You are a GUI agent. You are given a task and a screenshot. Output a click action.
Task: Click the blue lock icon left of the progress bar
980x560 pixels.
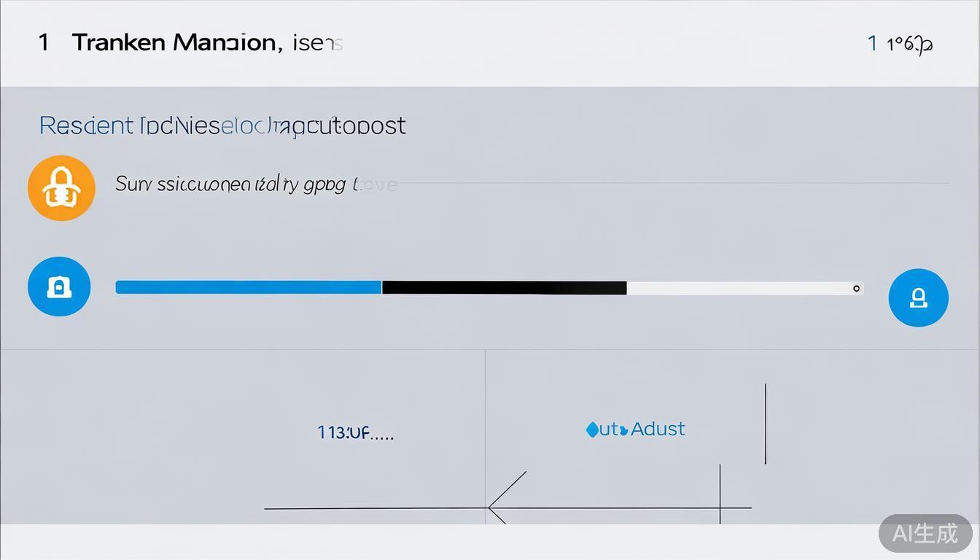(x=59, y=287)
